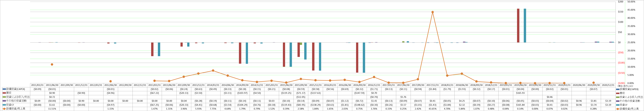Select the 2015/12/31 date column header

(315, 85)
